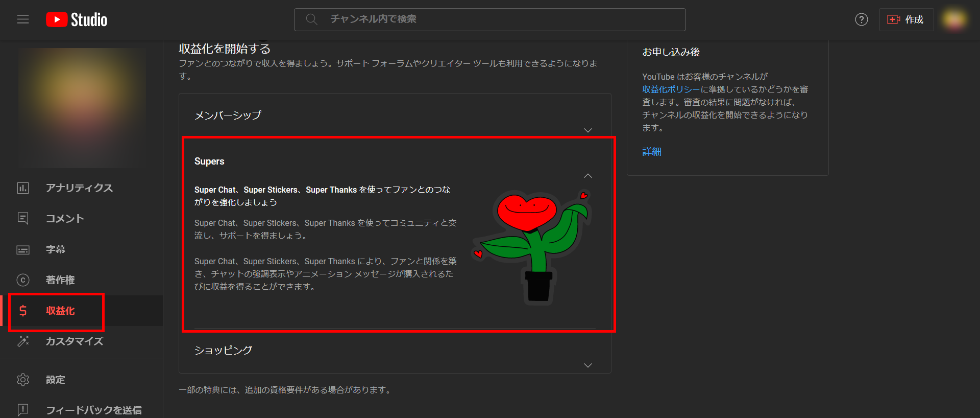Click the 収益化を開始する heading

(225, 49)
